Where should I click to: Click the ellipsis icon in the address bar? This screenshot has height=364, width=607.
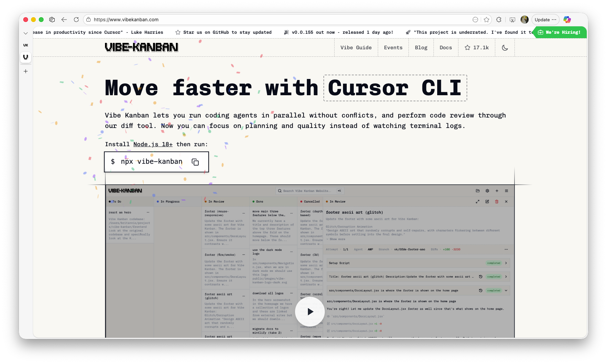click(x=475, y=20)
